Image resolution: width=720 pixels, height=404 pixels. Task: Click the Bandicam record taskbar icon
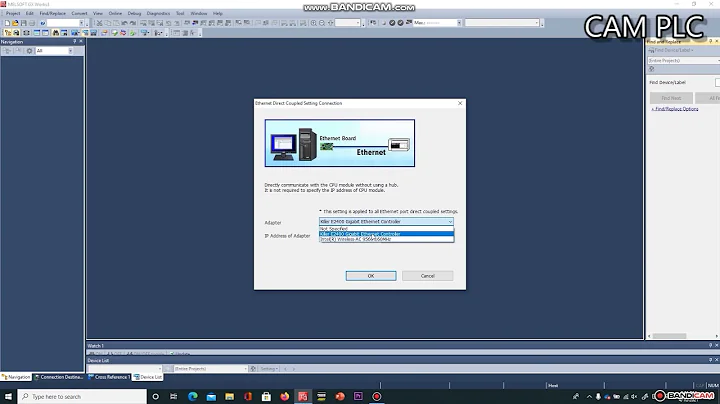(377, 396)
